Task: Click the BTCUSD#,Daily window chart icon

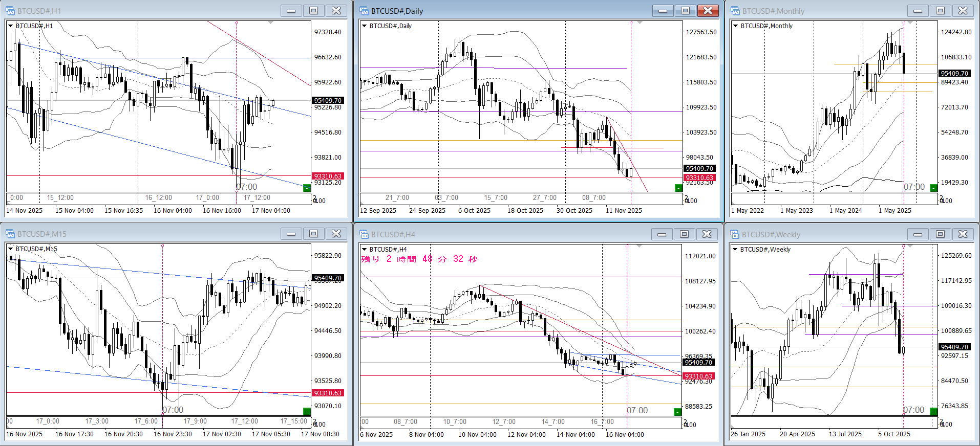Action: (364, 11)
